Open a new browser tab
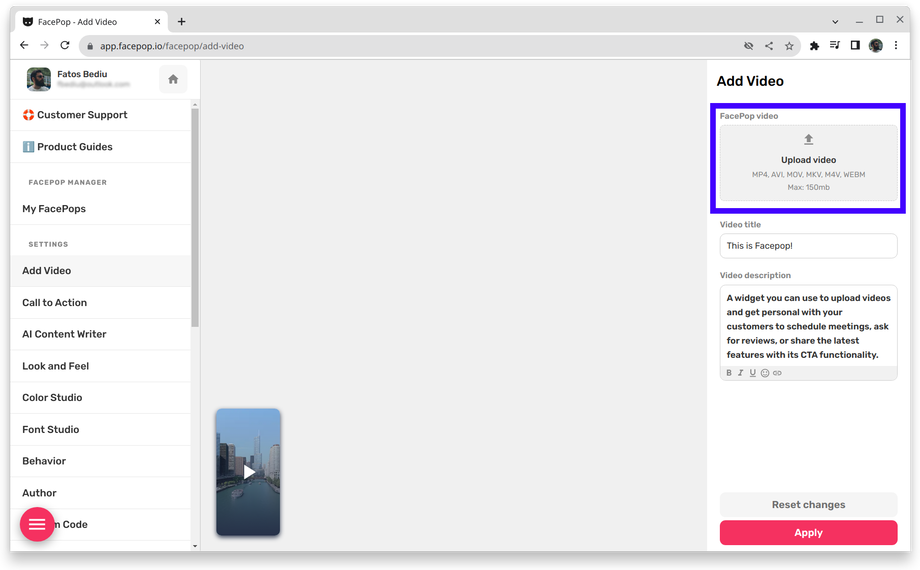 pos(182,22)
